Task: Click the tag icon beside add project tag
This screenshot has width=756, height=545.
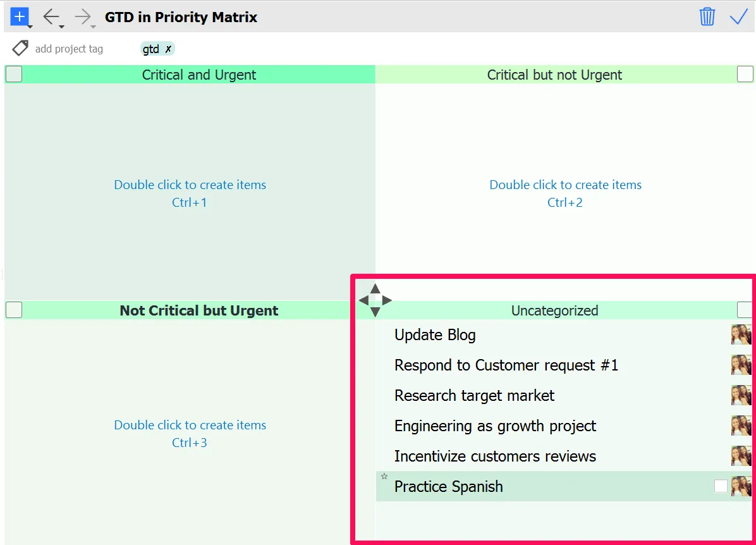Action: (20, 48)
